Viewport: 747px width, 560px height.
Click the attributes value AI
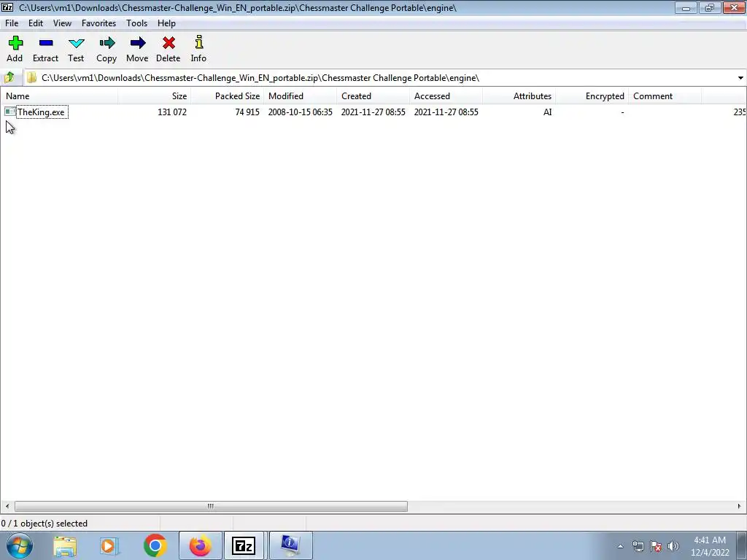click(547, 112)
